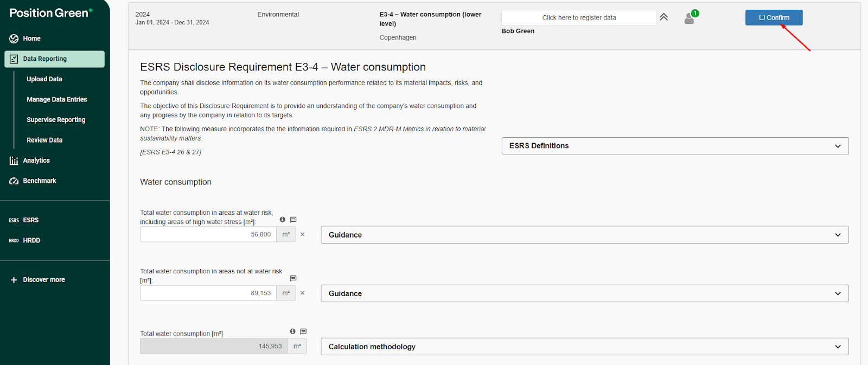Click the 'Click here to register data' field
Image resolution: width=868 pixels, height=365 pixels.
click(579, 17)
